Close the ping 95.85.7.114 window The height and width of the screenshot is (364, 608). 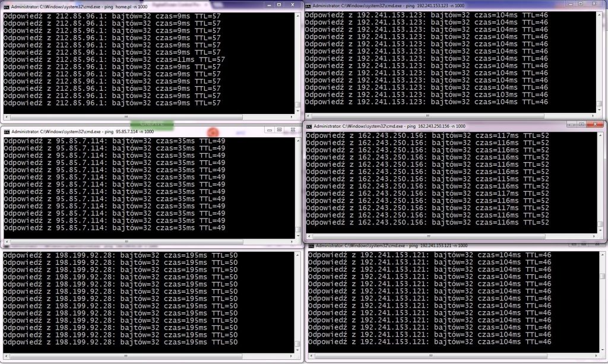point(293,130)
